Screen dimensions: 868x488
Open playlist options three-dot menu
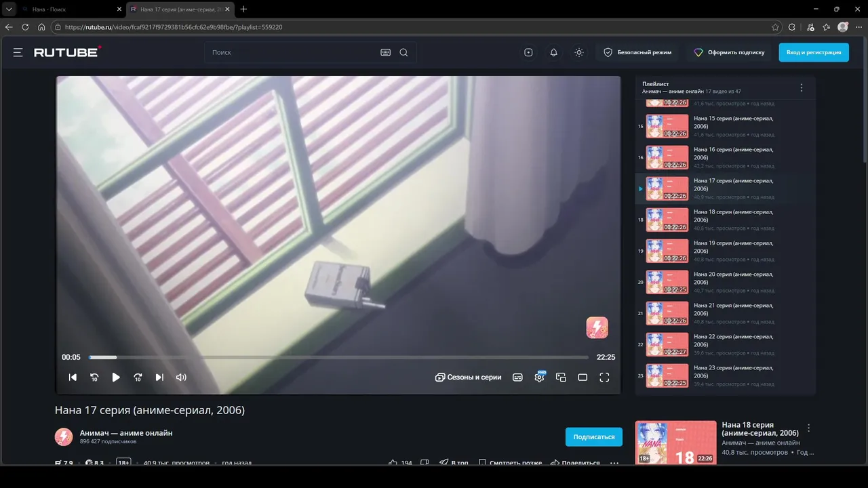(801, 87)
